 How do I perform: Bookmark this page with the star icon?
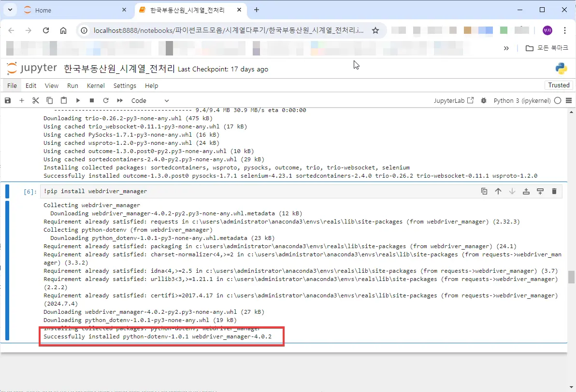375,30
